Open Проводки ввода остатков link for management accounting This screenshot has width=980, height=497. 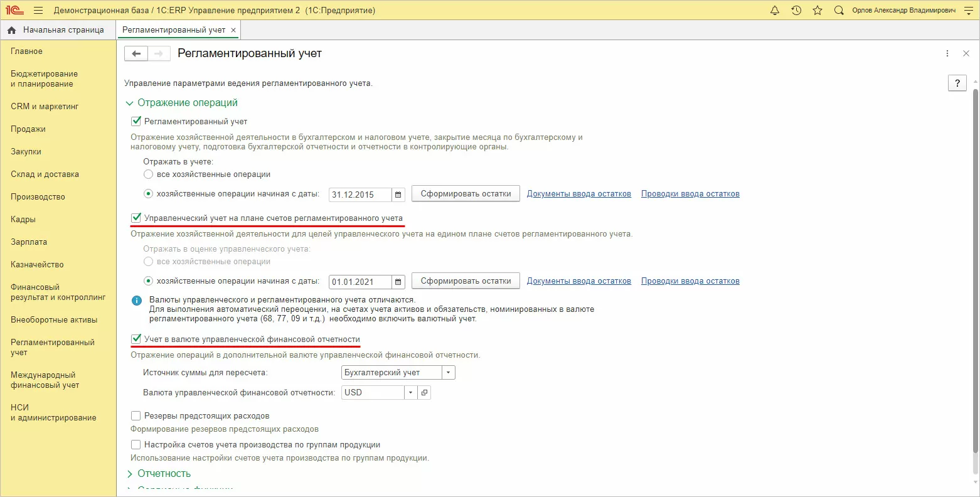tap(690, 281)
